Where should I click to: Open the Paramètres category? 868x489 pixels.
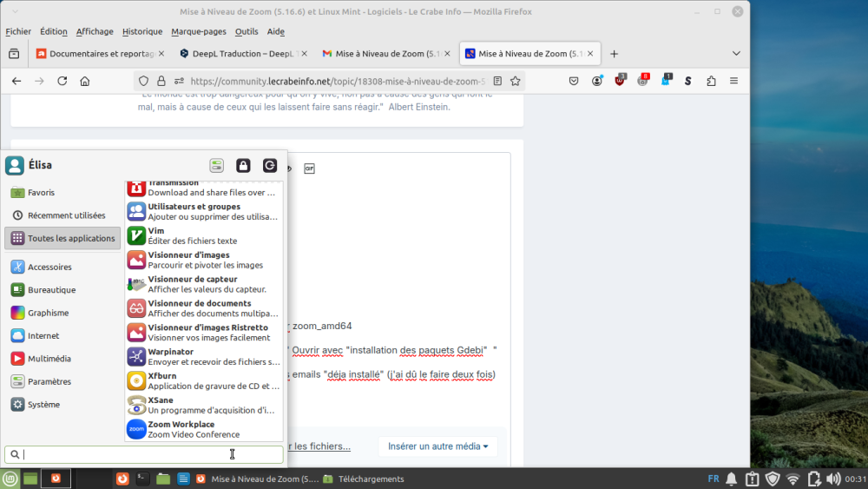tap(62, 381)
